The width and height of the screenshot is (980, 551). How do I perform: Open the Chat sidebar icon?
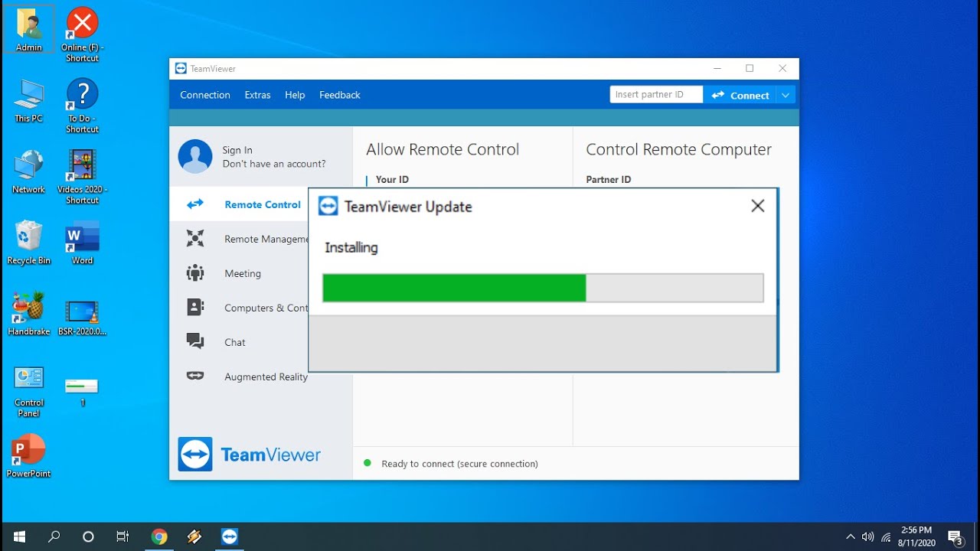point(195,341)
